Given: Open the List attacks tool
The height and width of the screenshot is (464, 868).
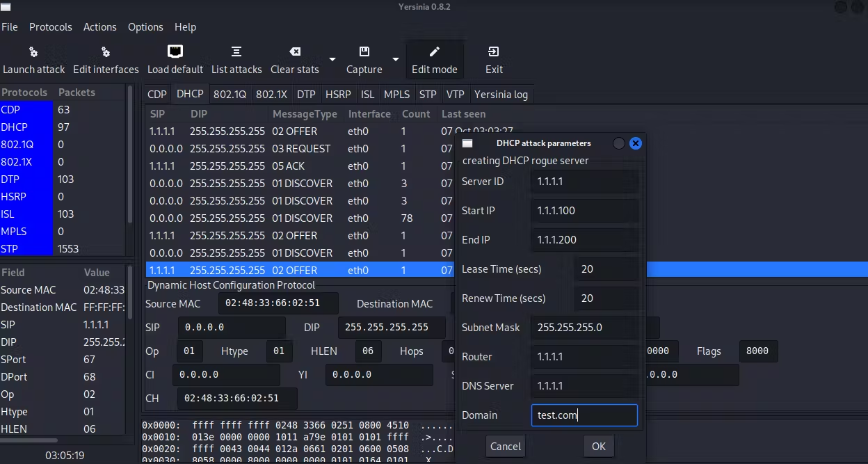Looking at the screenshot, I should pyautogui.click(x=236, y=59).
